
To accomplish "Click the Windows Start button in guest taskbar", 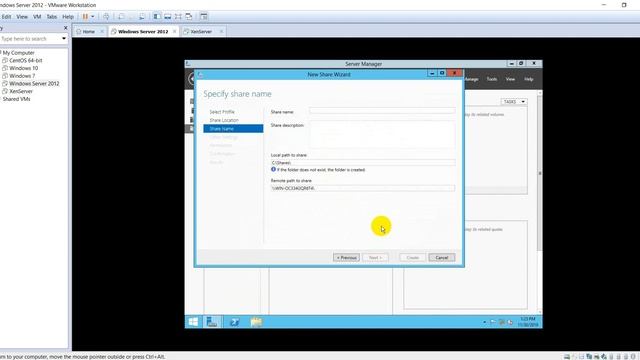I will tap(193, 322).
